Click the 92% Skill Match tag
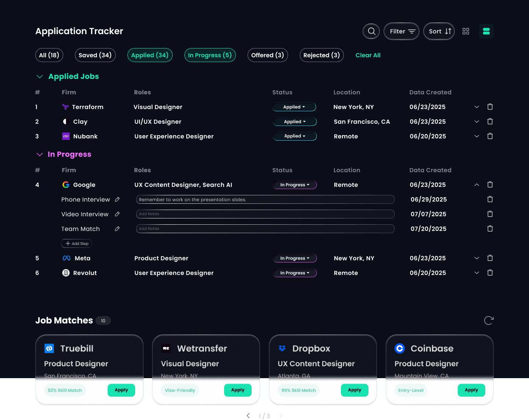 click(65, 390)
